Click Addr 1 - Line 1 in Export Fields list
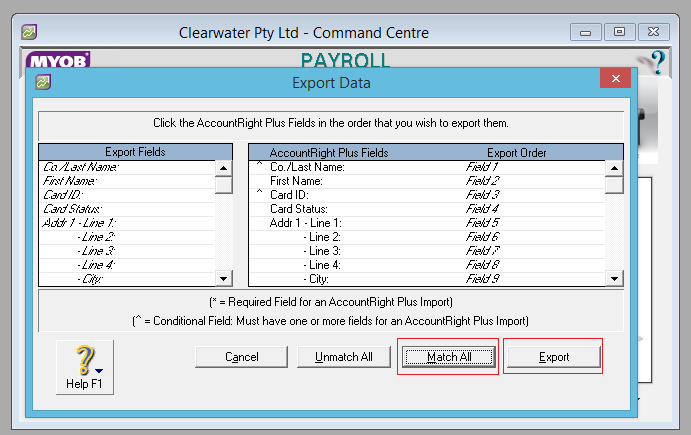Screen dimensions: 691x435 (79, 223)
